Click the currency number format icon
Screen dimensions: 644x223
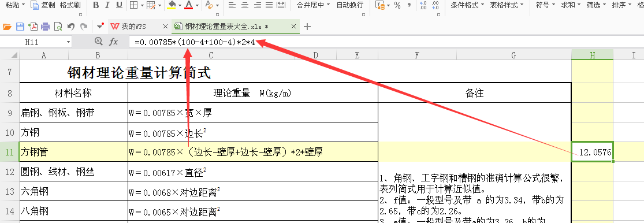(x=381, y=5)
